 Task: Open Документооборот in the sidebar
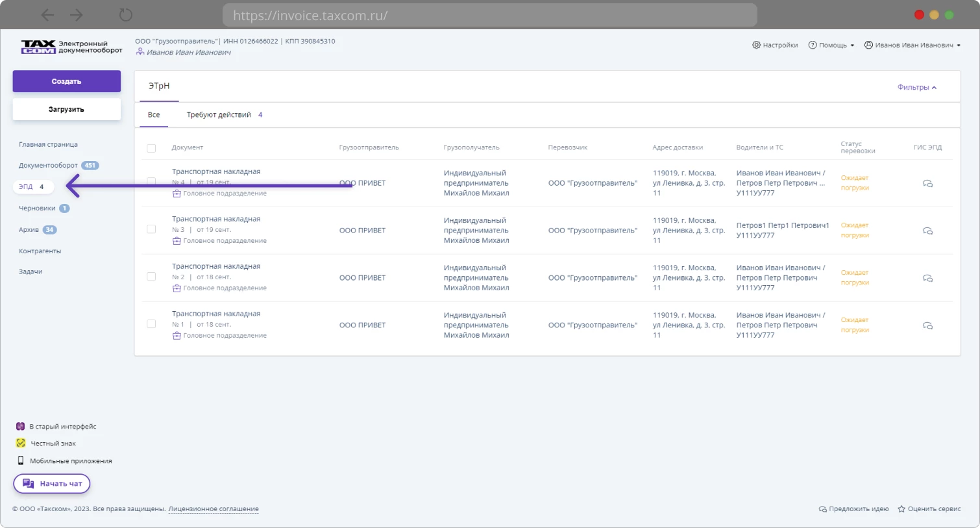click(48, 165)
